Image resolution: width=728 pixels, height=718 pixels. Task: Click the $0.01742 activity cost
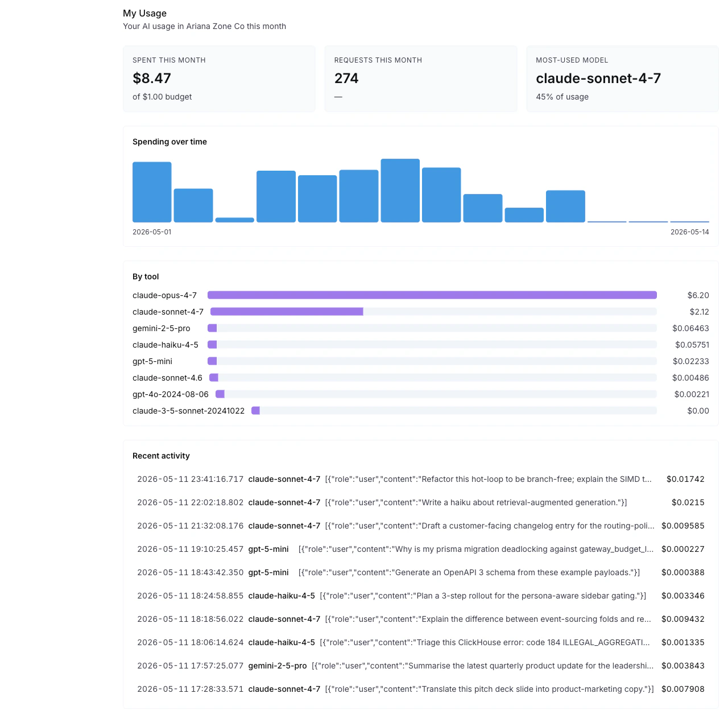(x=685, y=479)
